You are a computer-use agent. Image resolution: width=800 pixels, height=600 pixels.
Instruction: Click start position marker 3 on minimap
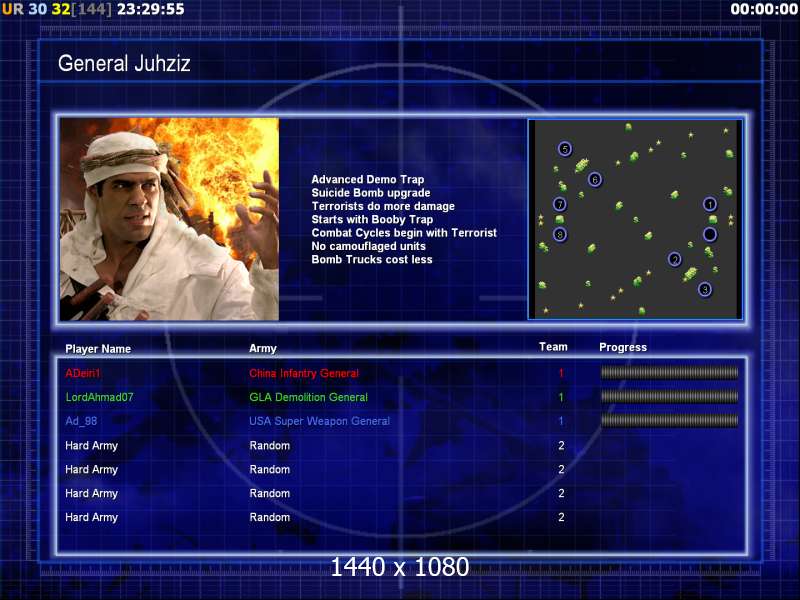click(x=705, y=289)
